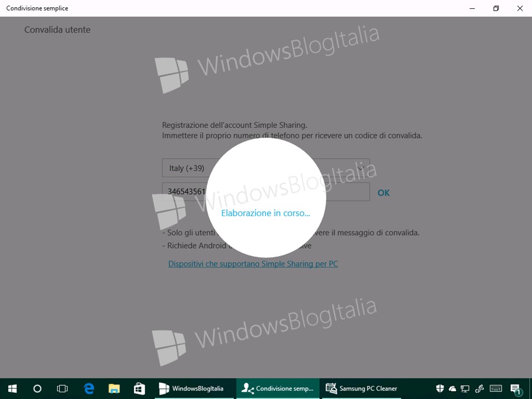The height and width of the screenshot is (399, 532).
Task: Confirm phone number with OK
Action: [383, 193]
